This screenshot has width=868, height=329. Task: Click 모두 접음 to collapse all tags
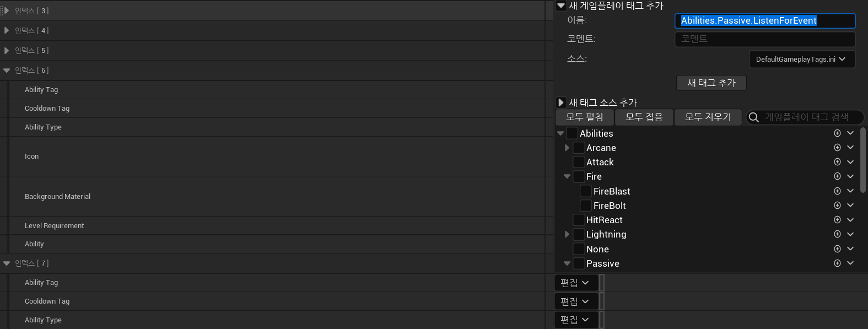pyautogui.click(x=644, y=117)
